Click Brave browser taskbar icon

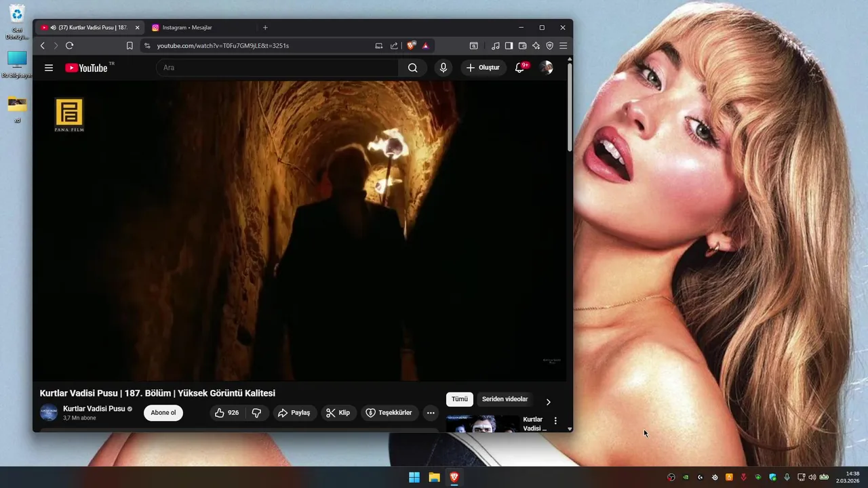pos(454,477)
